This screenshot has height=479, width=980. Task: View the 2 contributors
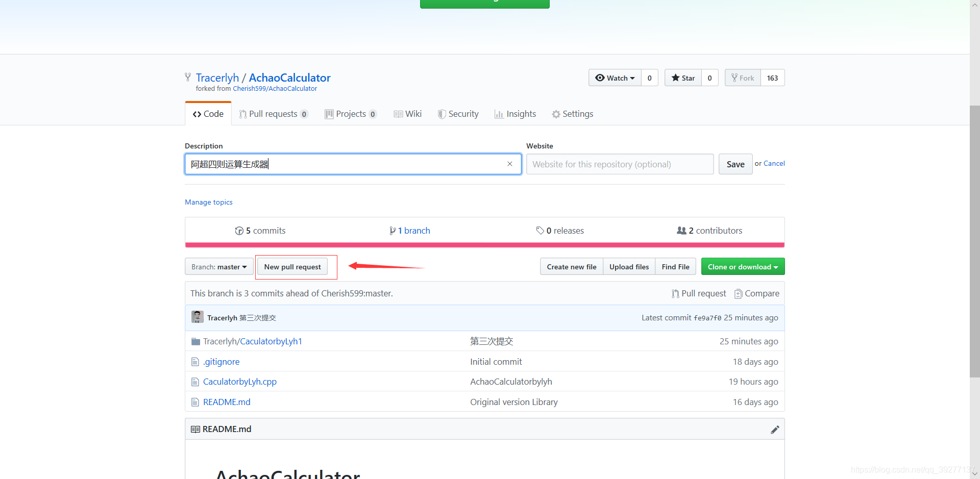tap(709, 231)
